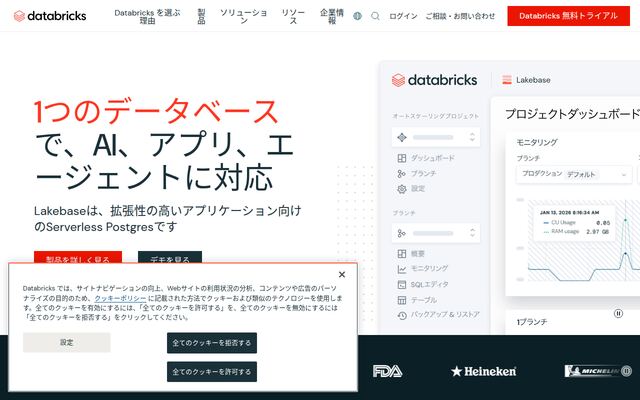Image resolution: width=640 pixels, height=400 pixels.
Task: Pause the dashboard animation
Action: [x=618, y=313]
